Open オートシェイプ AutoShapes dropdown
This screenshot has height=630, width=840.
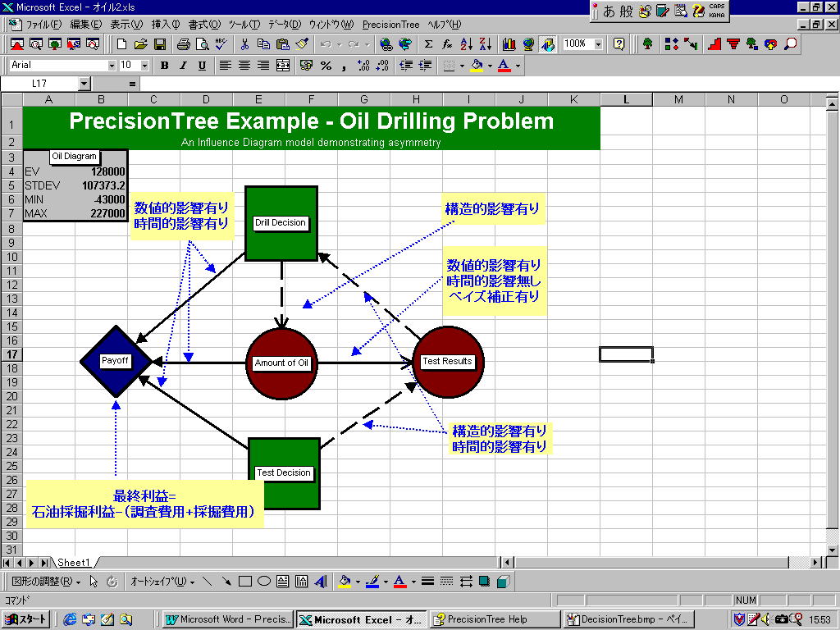click(x=163, y=582)
